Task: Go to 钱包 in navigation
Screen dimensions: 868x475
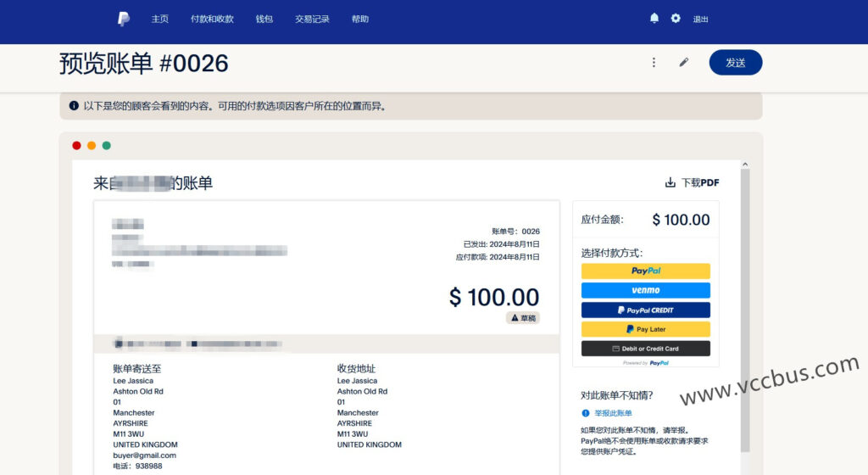Action: pyautogui.click(x=264, y=19)
